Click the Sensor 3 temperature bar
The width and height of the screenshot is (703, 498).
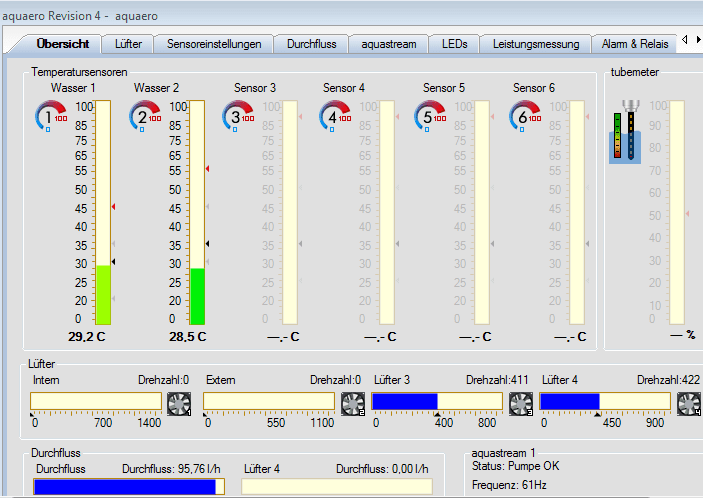coord(290,212)
